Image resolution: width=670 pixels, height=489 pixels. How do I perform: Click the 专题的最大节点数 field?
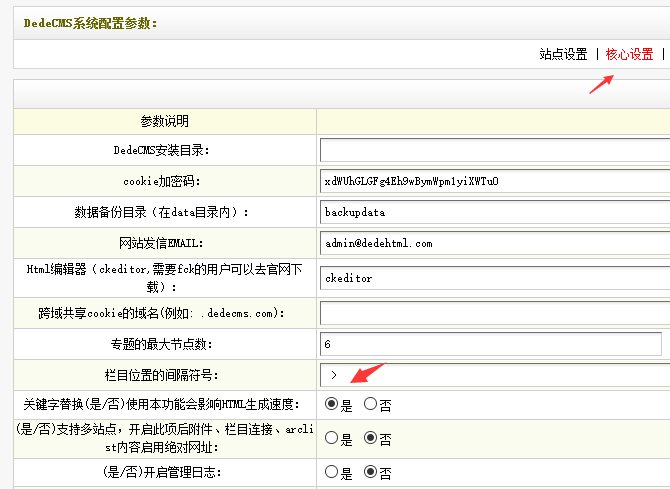click(x=490, y=344)
